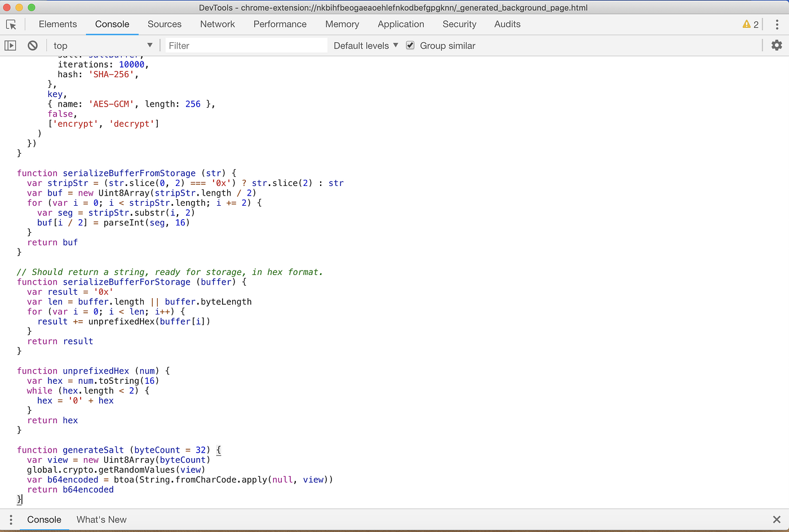Go to the Security tab
The width and height of the screenshot is (789, 532).
[x=459, y=24]
